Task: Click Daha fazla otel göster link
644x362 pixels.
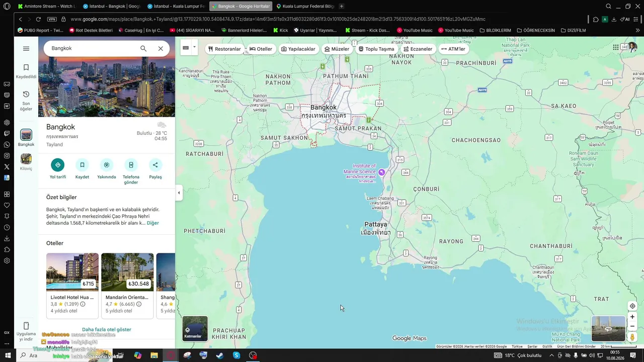Action: (x=107, y=329)
